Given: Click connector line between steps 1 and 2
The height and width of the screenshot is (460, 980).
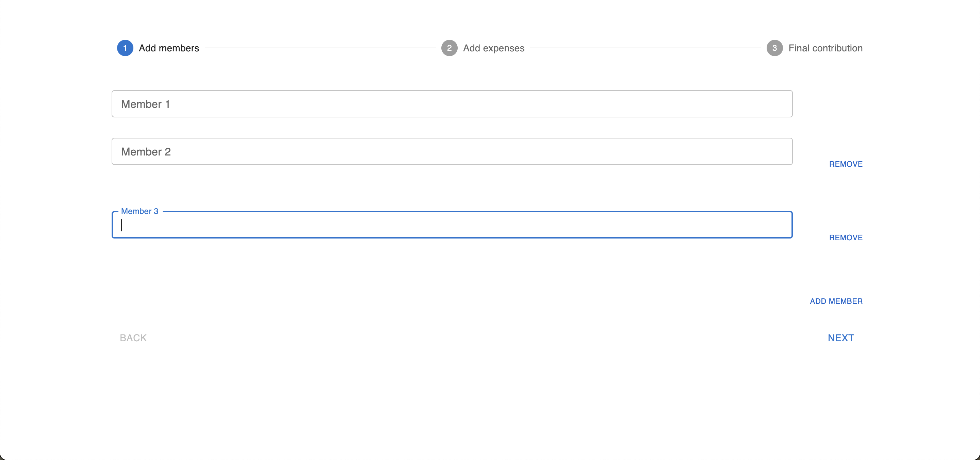Looking at the screenshot, I should click(320, 48).
